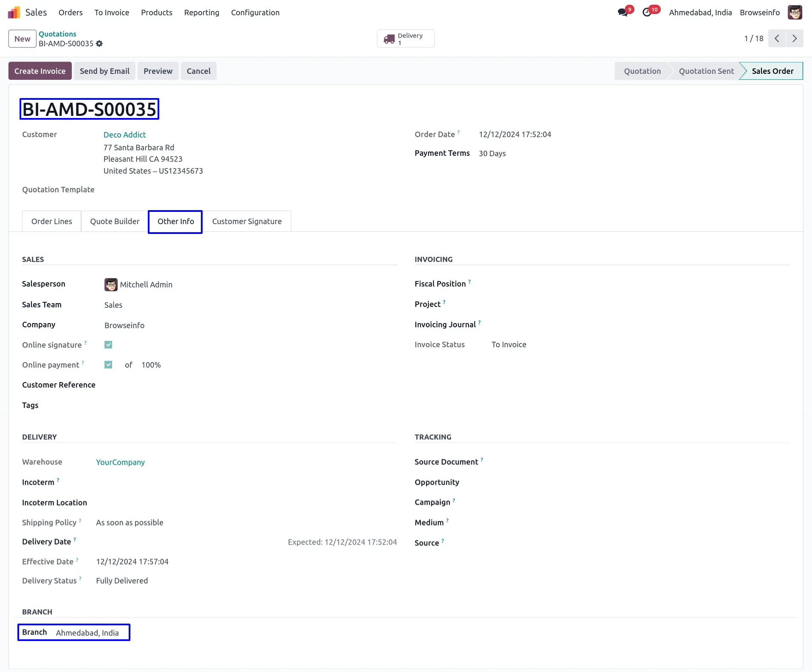The height and width of the screenshot is (672, 812).
Task: Click the Invoicing Journal help icon
Action: click(x=479, y=322)
